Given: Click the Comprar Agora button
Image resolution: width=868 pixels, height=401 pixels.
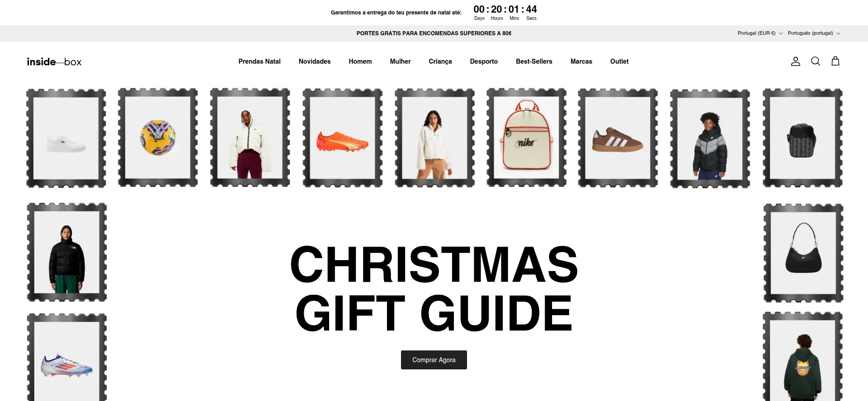Looking at the screenshot, I should 434,360.
